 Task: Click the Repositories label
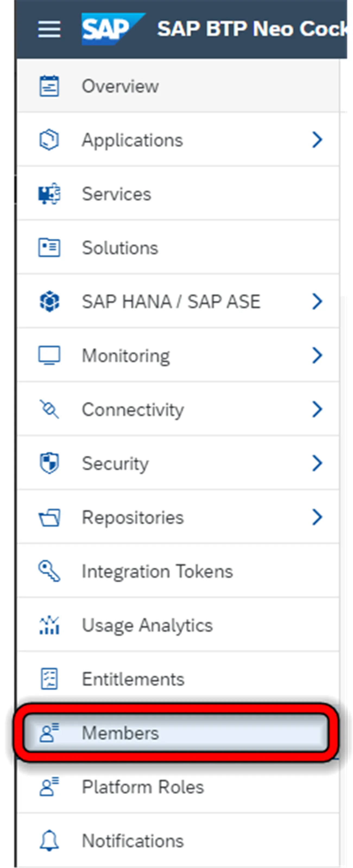click(133, 518)
